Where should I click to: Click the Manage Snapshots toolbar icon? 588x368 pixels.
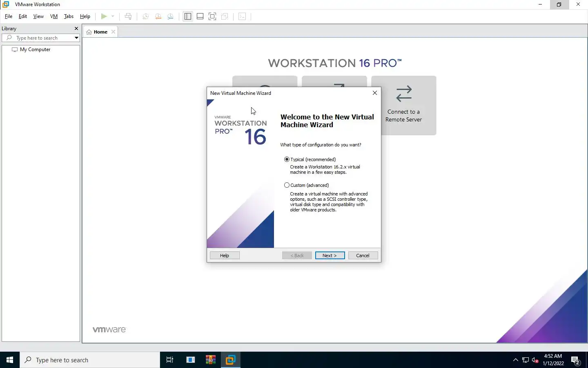170,16
